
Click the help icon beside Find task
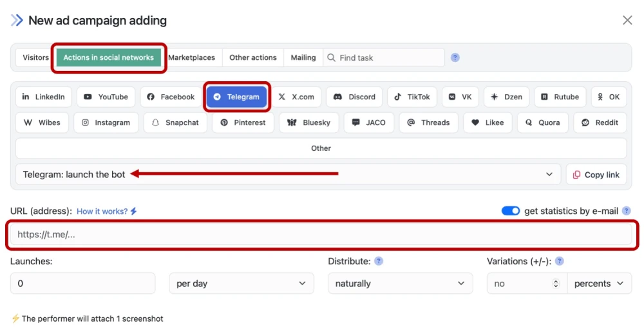(455, 57)
